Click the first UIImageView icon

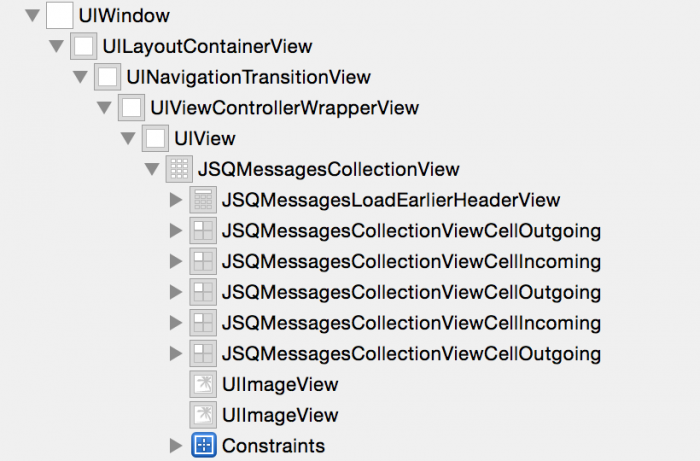tap(202, 384)
